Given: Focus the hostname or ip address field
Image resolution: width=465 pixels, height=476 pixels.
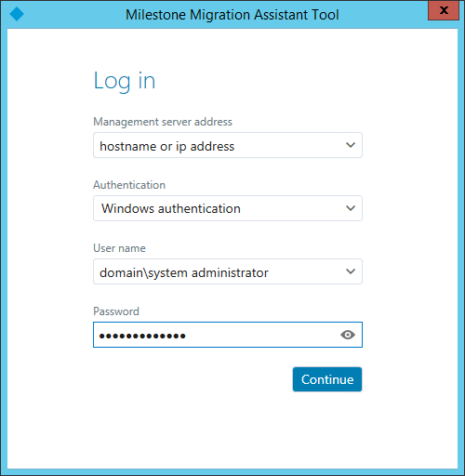Looking at the screenshot, I should coord(228,145).
